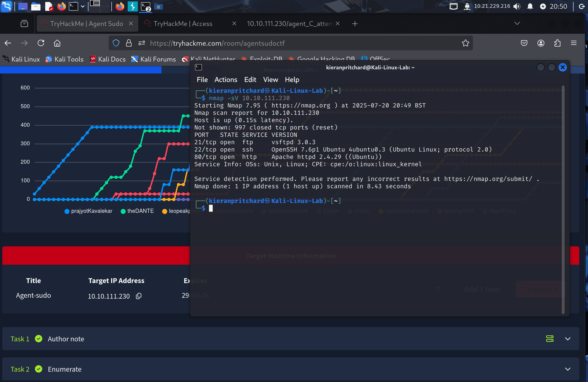Close the TryHackMe Access tab
Screen dimensions: 588x382
[234, 23]
